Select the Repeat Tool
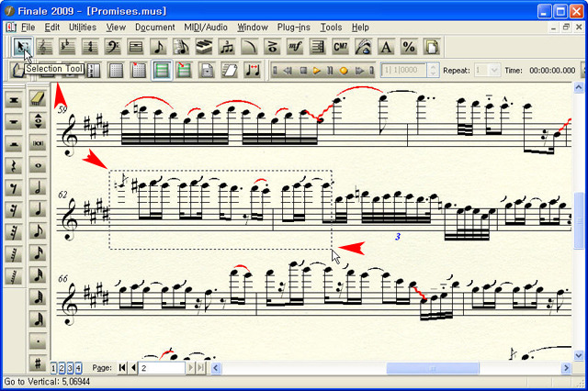The width and height of the screenshot is (588, 391). click(x=318, y=47)
